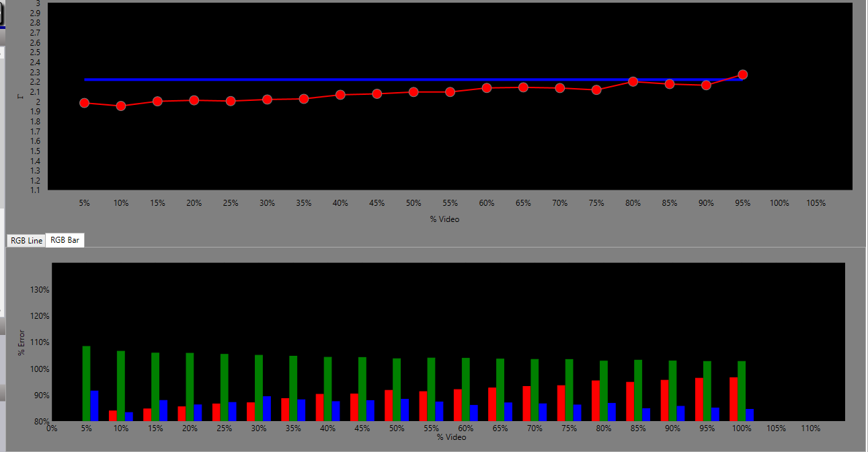Select the gamma point at 50% video
Screen dimensions: 868x452
tap(413, 91)
